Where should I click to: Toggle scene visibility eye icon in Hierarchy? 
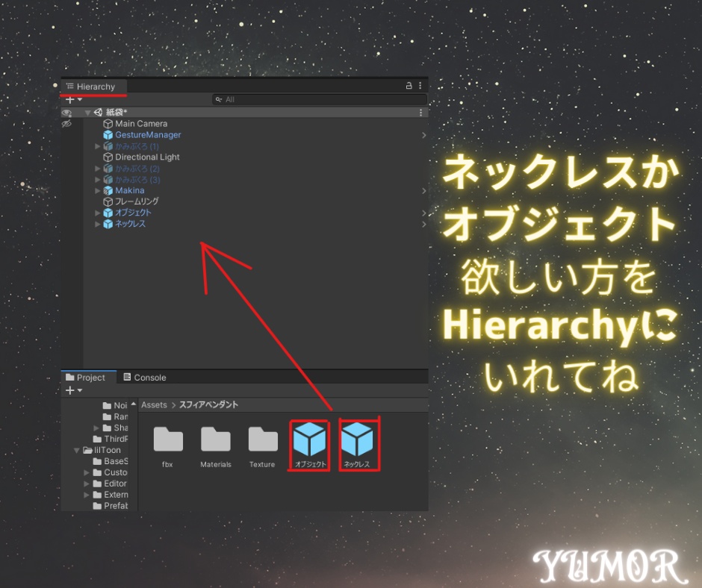pyautogui.click(x=67, y=113)
